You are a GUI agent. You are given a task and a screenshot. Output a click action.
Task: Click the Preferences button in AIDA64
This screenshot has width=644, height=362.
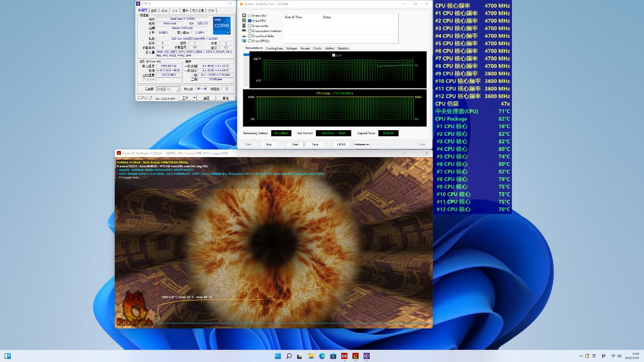(x=362, y=144)
